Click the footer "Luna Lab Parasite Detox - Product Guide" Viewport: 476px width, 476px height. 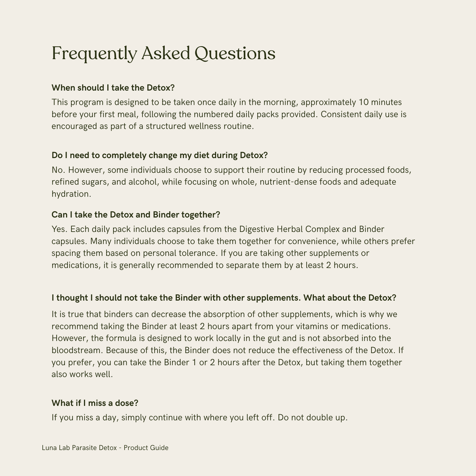coord(105,448)
